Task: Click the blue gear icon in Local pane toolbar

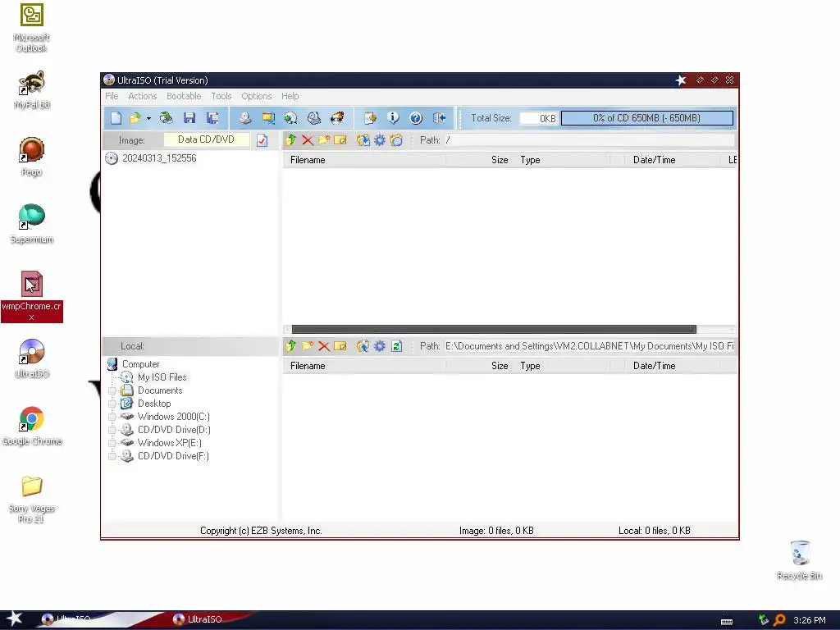Action: click(x=380, y=346)
